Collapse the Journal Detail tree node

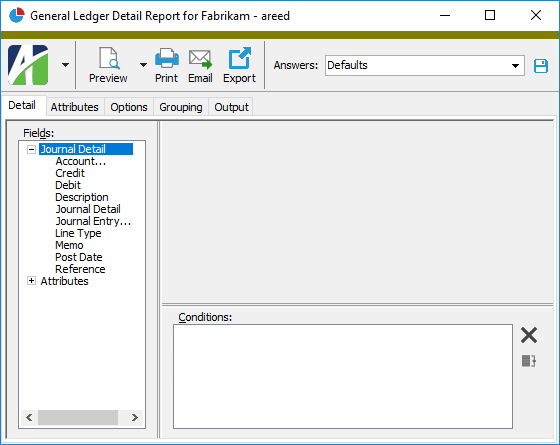coord(31,149)
